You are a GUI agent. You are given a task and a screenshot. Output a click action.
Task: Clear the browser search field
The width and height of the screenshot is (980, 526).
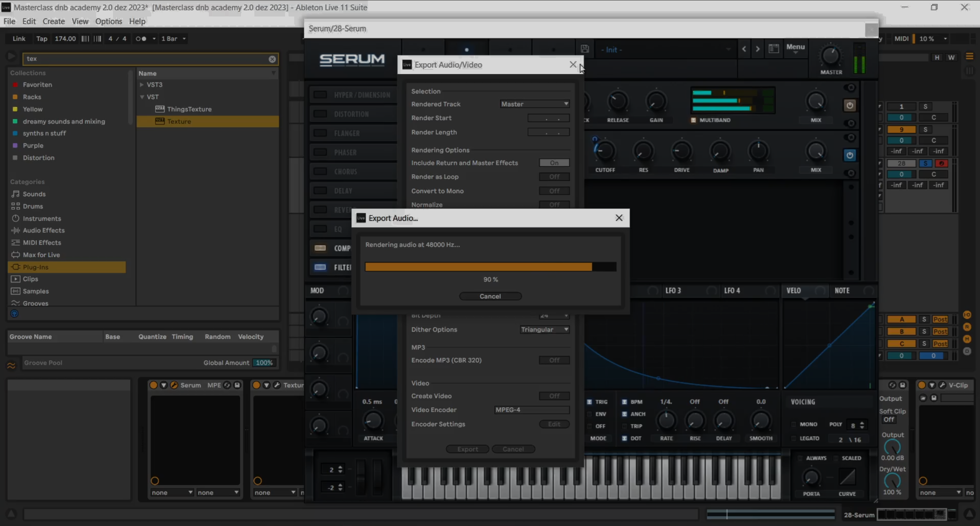(x=272, y=59)
